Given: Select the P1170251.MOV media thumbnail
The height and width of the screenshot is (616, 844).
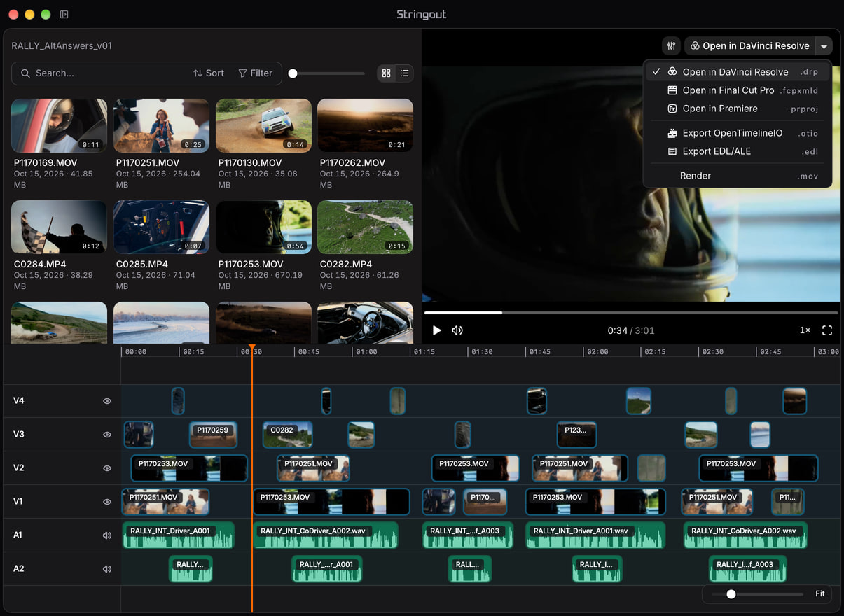Looking at the screenshot, I should pyautogui.click(x=161, y=125).
